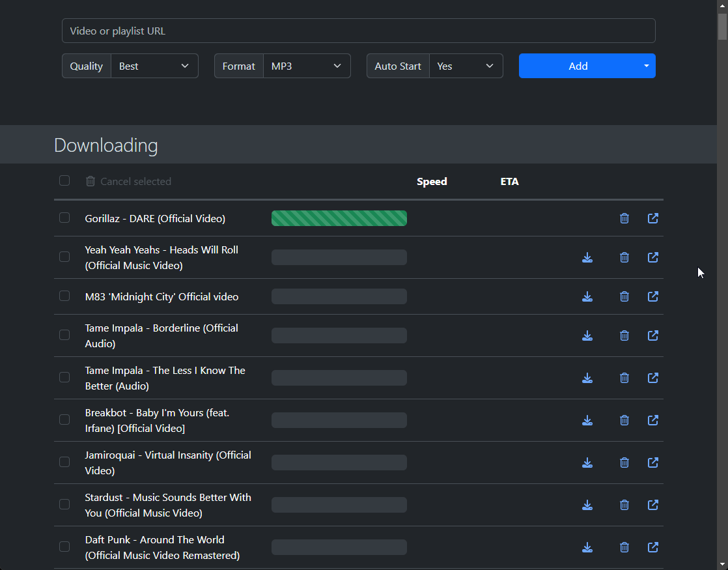This screenshot has height=570, width=728.
Task: Open Tame Impala - Borderline external link
Action: pos(652,335)
